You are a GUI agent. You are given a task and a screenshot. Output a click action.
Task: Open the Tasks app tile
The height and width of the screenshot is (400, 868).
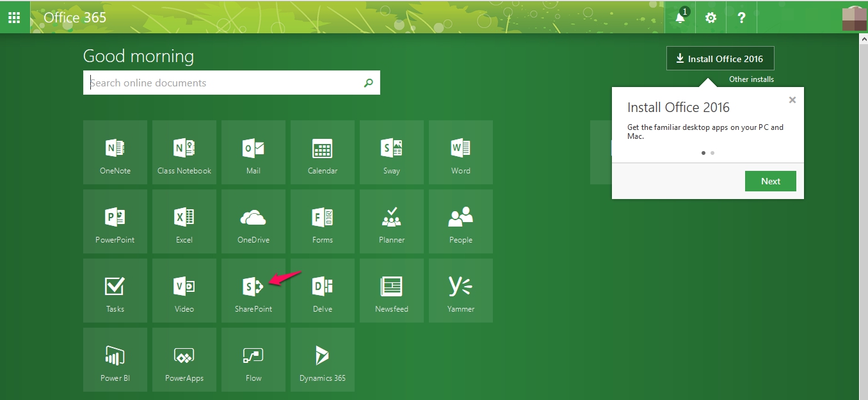pos(115,291)
